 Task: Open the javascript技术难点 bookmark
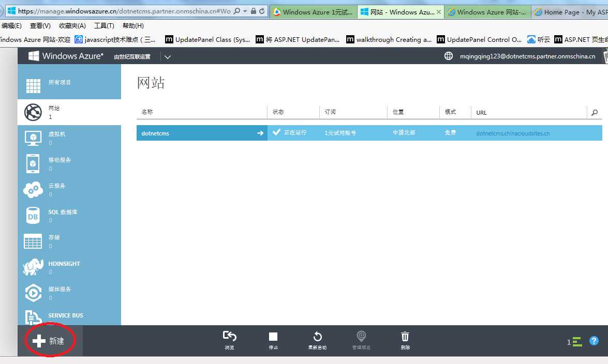point(115,39)
